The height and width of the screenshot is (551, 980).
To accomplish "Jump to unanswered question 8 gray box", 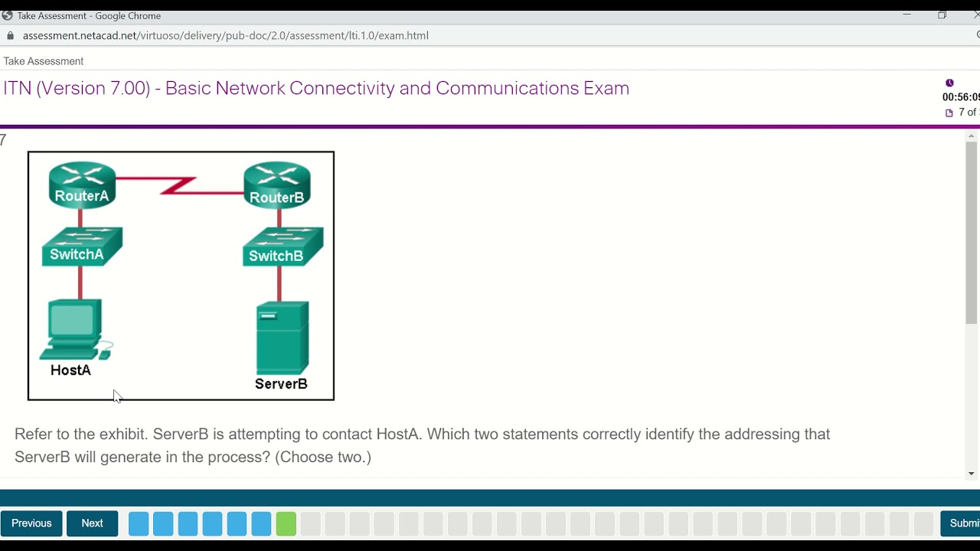I will click(310, 523).
